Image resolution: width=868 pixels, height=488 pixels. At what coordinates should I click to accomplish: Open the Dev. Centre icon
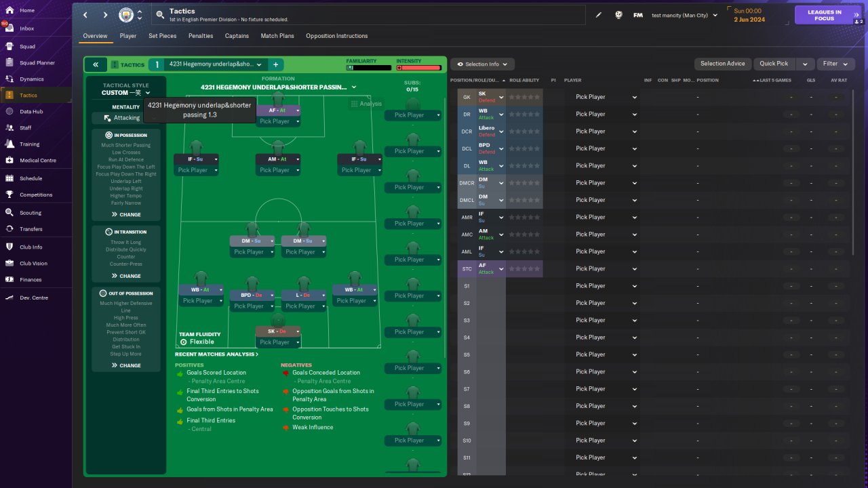[x=9, y=298]
